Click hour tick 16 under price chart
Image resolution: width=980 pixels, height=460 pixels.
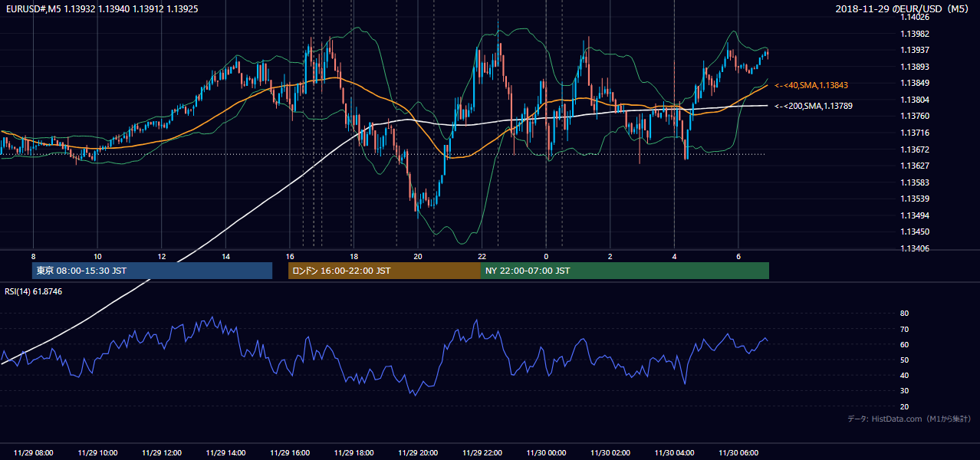point(290,256)
